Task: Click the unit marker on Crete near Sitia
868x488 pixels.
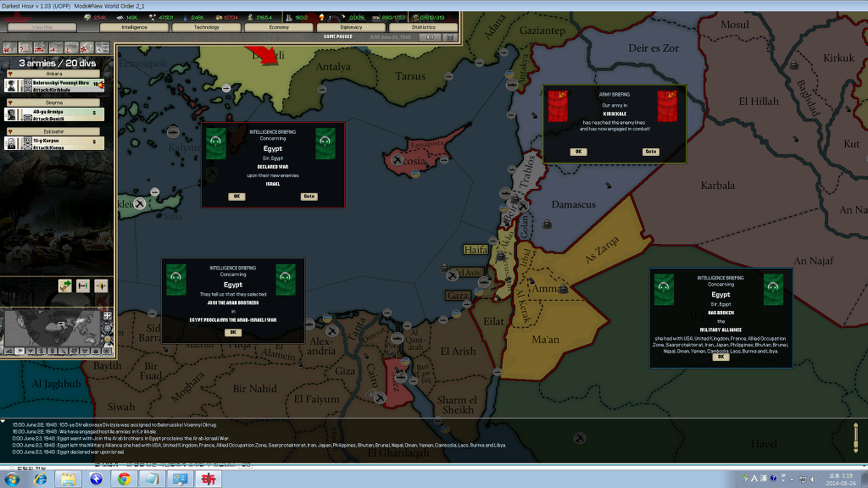Action: tap(140, 203)
